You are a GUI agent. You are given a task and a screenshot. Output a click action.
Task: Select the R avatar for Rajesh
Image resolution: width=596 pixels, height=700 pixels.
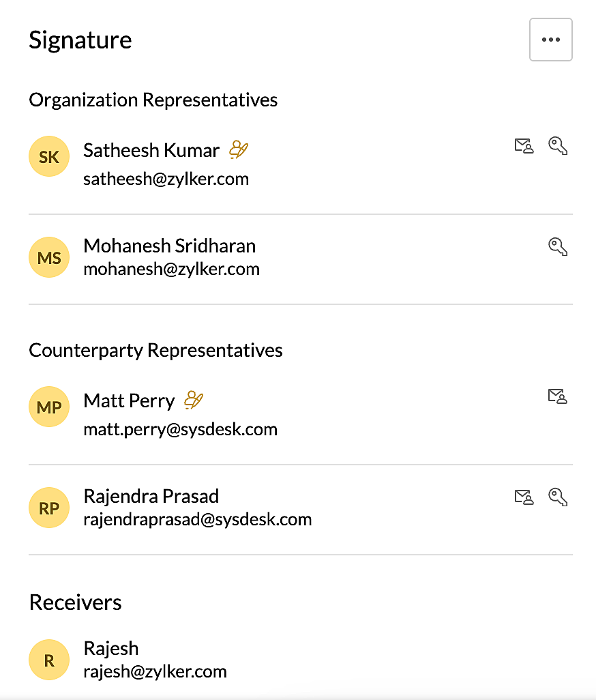click(49, 660)
